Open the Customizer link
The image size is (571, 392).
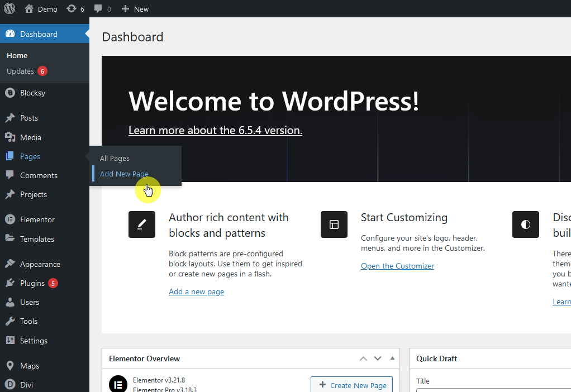(397, 266)
